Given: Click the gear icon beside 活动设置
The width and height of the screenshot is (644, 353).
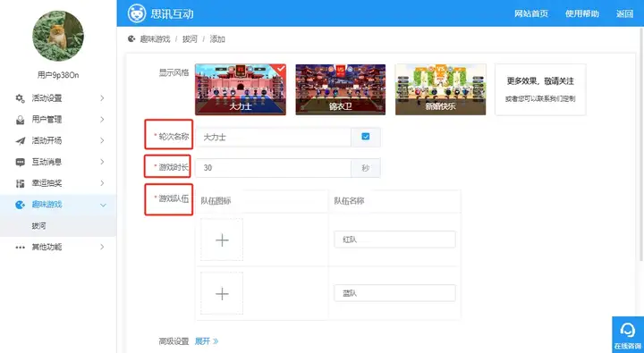Looking at the screenshot, I should [20, 98].
